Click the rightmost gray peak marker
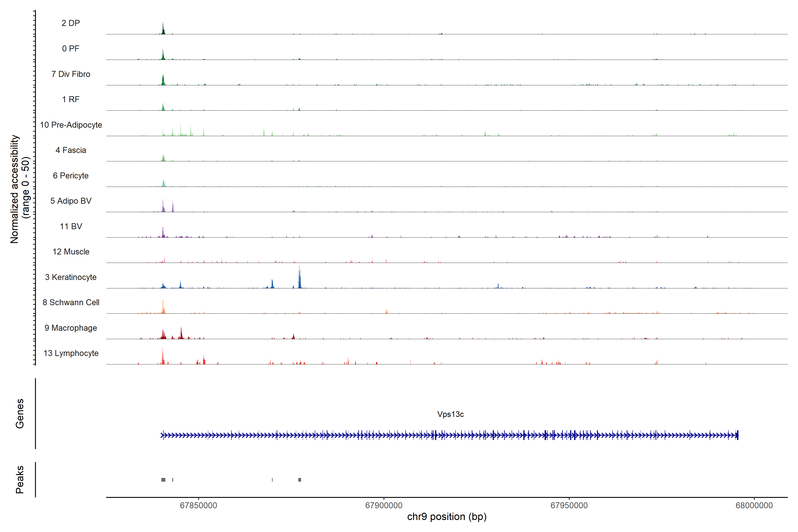Viewport: 798px width, 532px height. [x=300, y=480]
